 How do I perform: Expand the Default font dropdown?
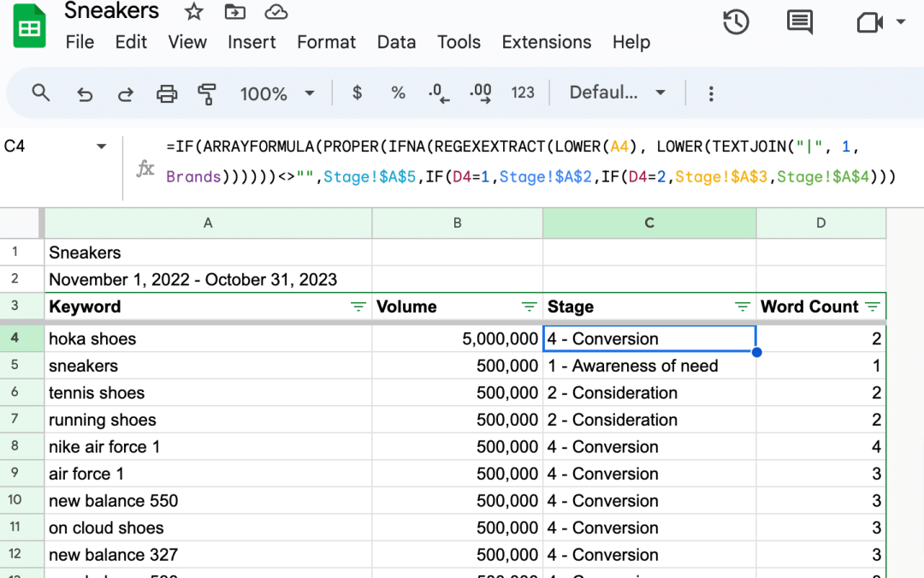[x=617, y=92]
